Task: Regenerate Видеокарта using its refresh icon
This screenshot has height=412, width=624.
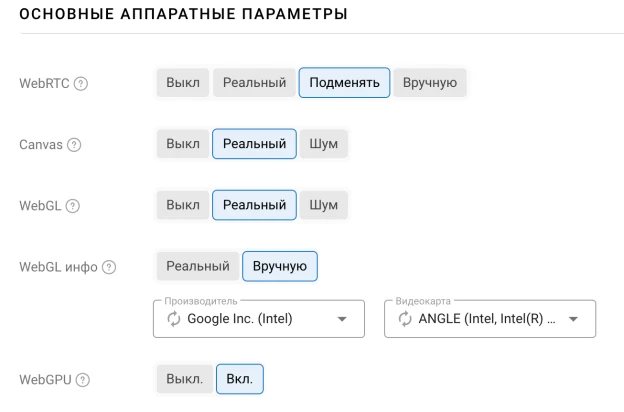Action: (405, 319)
